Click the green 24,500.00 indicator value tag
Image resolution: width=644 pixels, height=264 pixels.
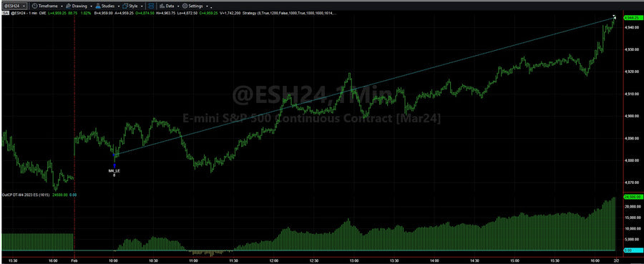633,197
